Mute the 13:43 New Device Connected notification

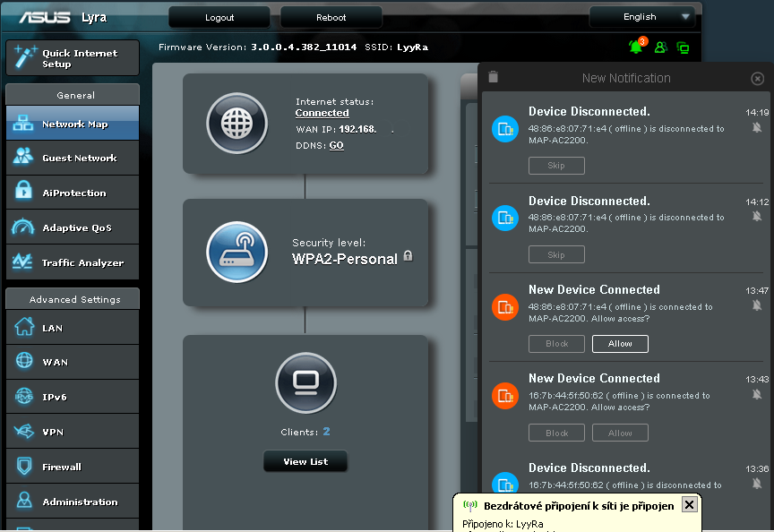point(757,395)
